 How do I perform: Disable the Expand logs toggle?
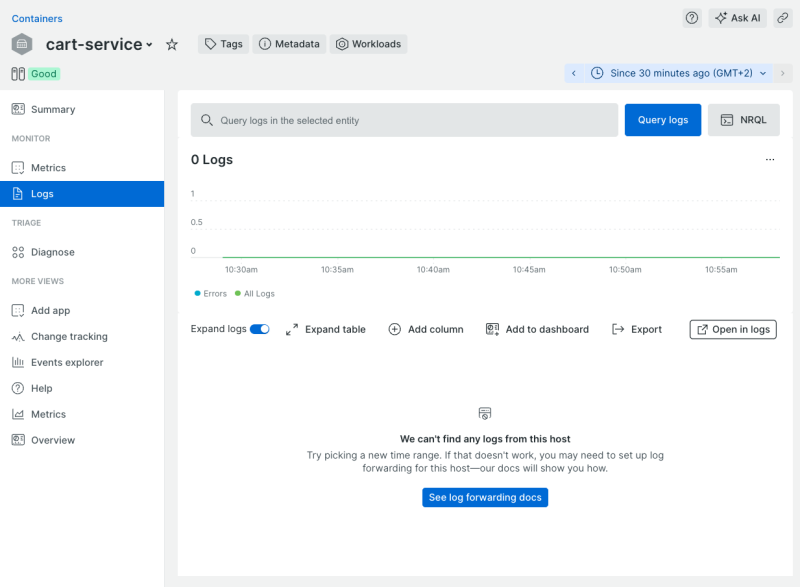tap(261, 329)
